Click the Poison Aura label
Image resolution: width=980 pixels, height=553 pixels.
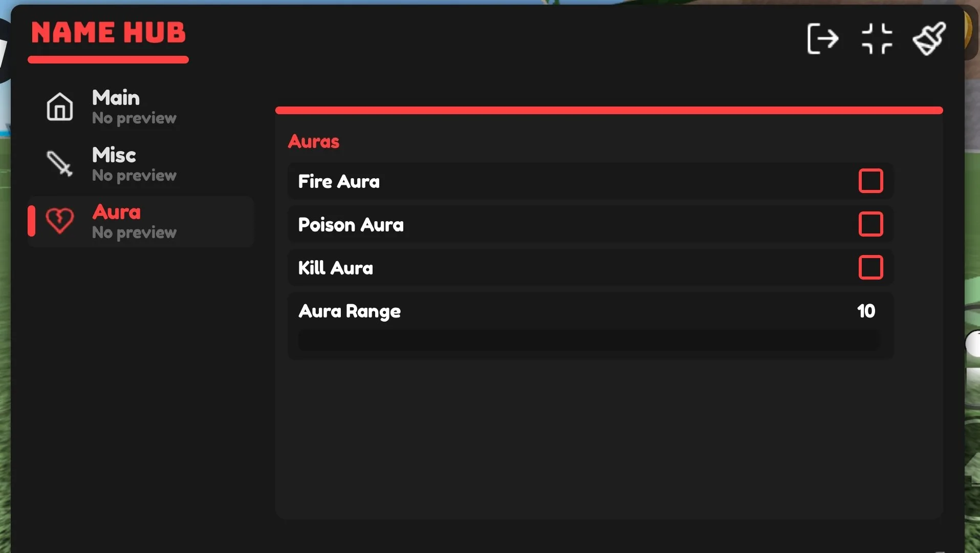[351, 225]
